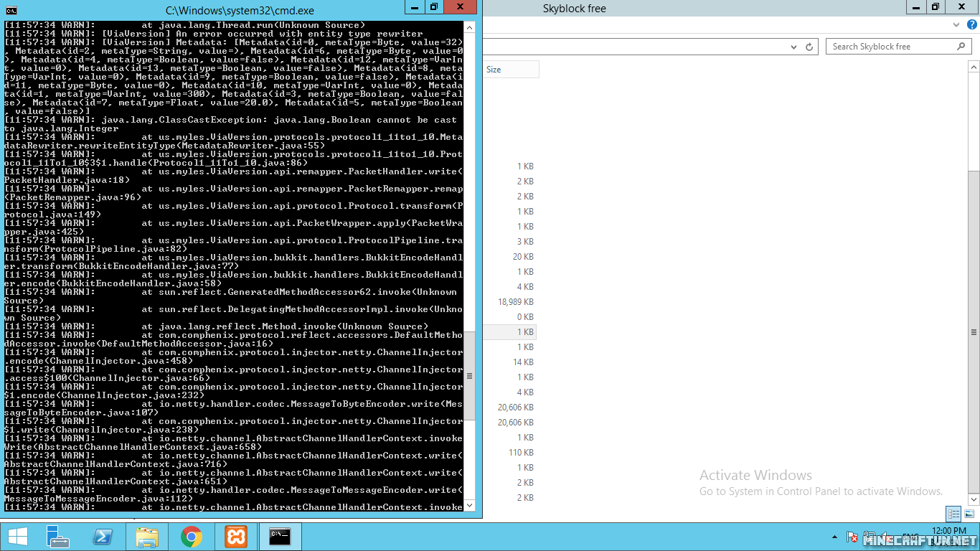Select the file row sized 110 KB
The height and width of the screenshot is (551, 980).
509,453
